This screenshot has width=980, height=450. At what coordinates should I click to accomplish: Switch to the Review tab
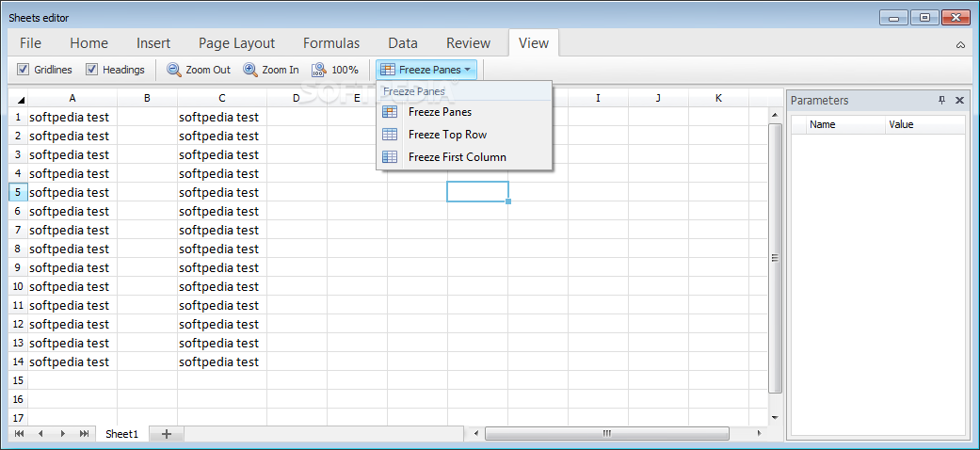coord(468,43)
